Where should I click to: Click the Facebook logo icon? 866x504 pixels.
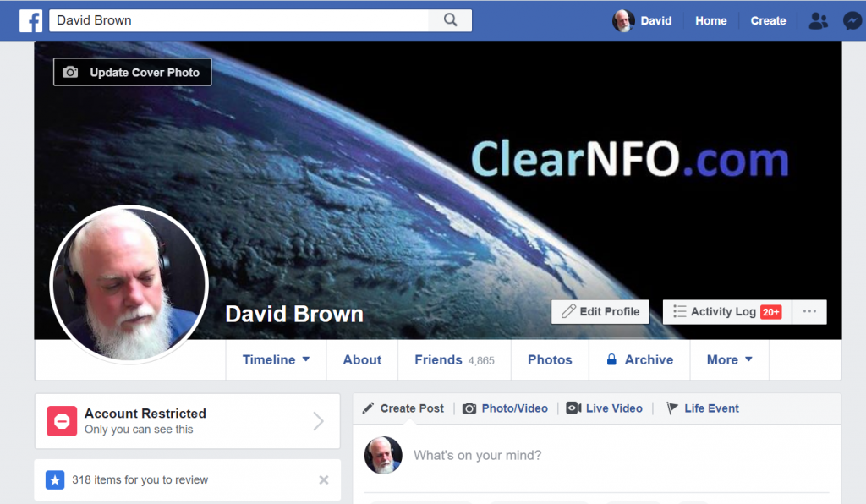[x=31, y=21]
